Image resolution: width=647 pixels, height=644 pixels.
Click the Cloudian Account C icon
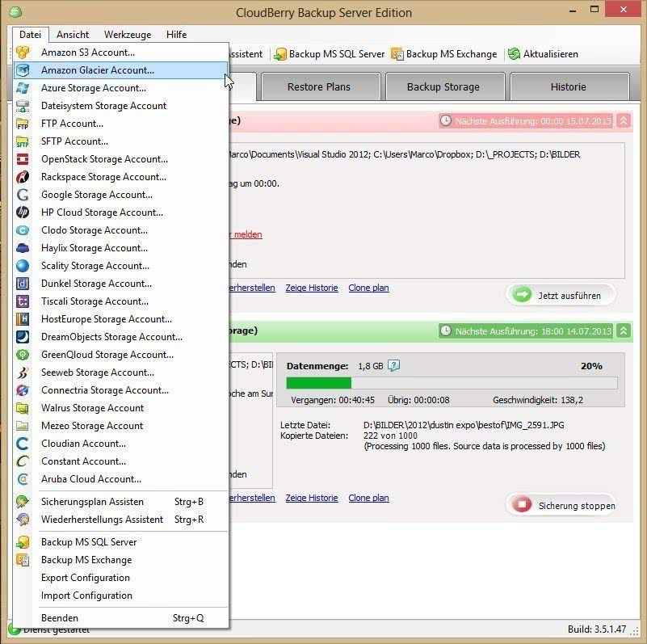[23, 444]
